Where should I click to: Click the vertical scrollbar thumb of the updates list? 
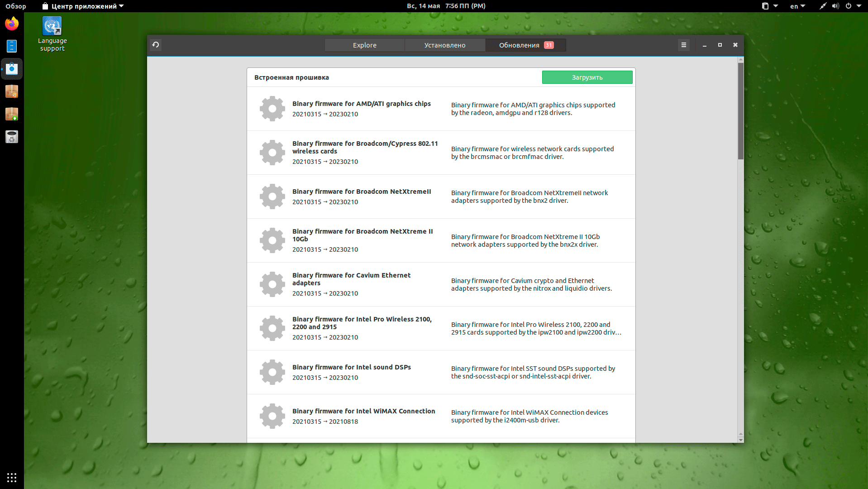pos(741,111)
